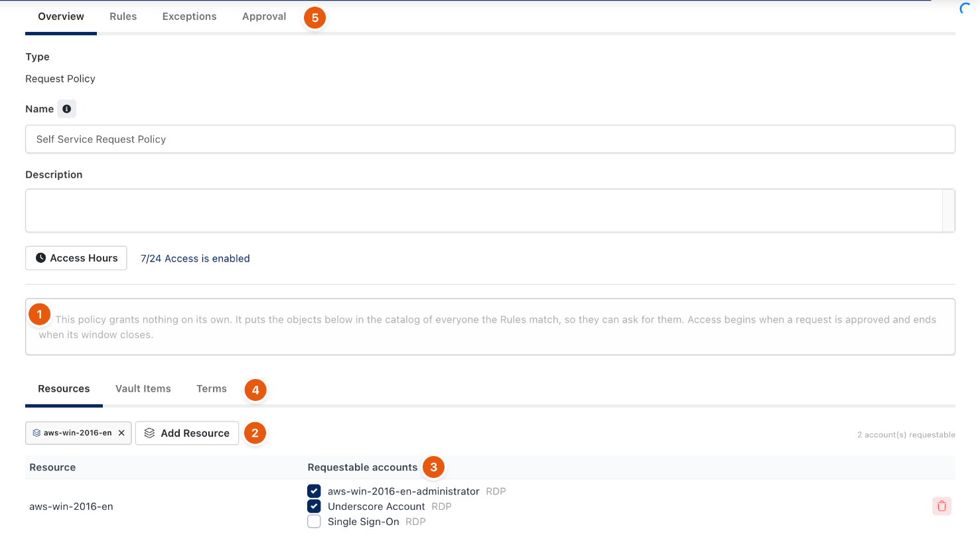Viewport: 980px width, 539px height.
Task: Enable the Single Sign-On account
Action: 314,522
